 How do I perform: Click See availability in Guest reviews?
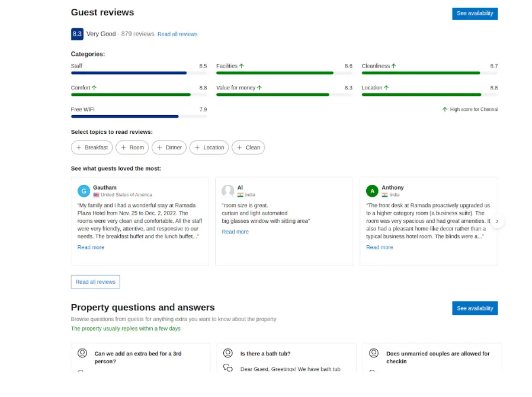pos(475,14)
